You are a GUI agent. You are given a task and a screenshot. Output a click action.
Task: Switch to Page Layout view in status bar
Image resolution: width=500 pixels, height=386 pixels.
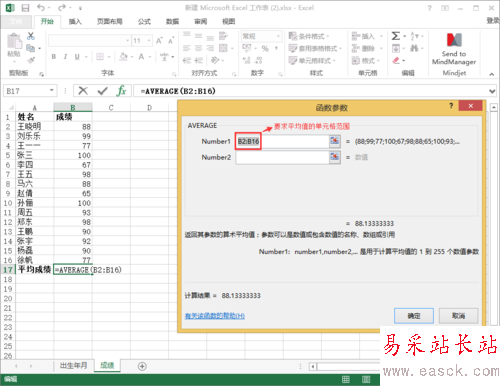[x=366, y=379]
